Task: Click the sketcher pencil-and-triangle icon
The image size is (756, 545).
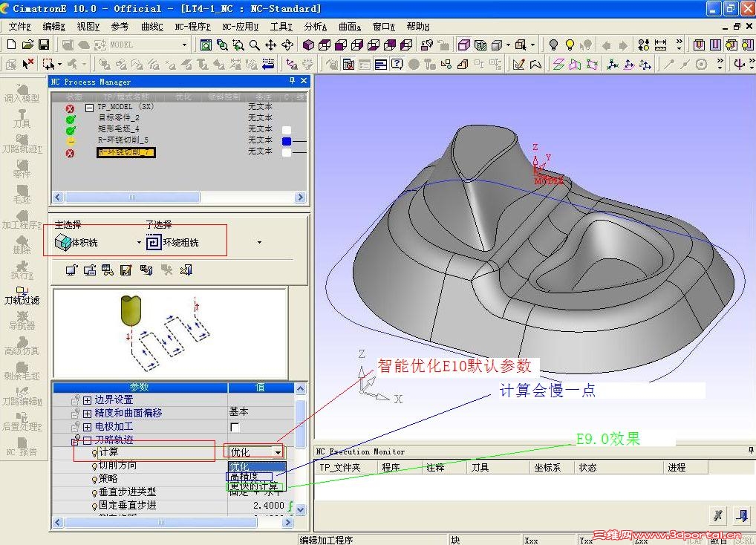Action: click(x=519, y=64)
